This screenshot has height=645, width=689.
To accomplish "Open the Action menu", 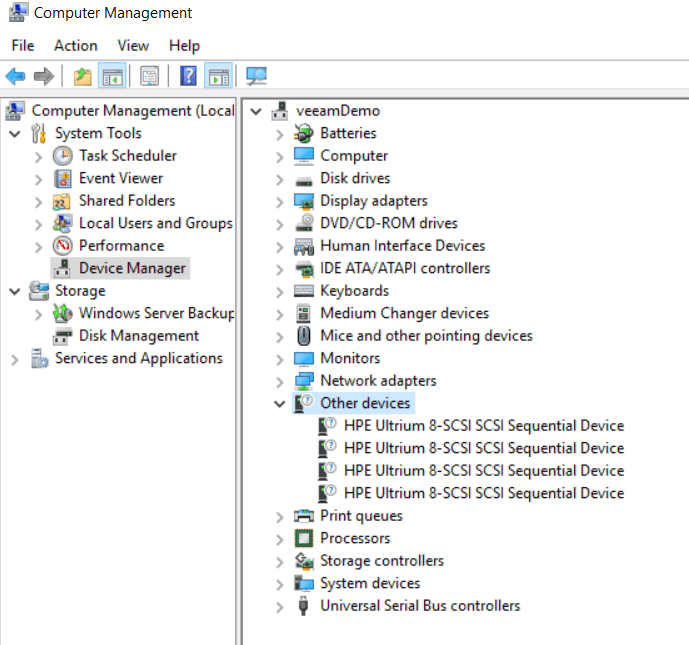I will pyautogui.click(x=76, y=45).
